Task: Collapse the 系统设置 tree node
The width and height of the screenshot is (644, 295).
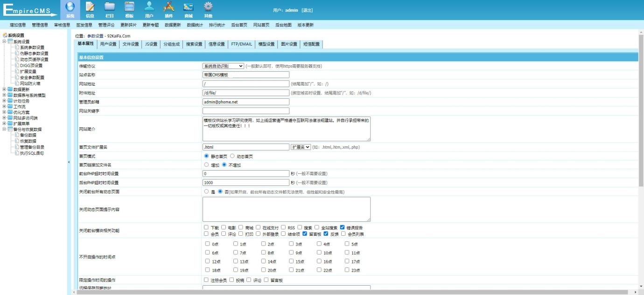Action: click(4, 41)
